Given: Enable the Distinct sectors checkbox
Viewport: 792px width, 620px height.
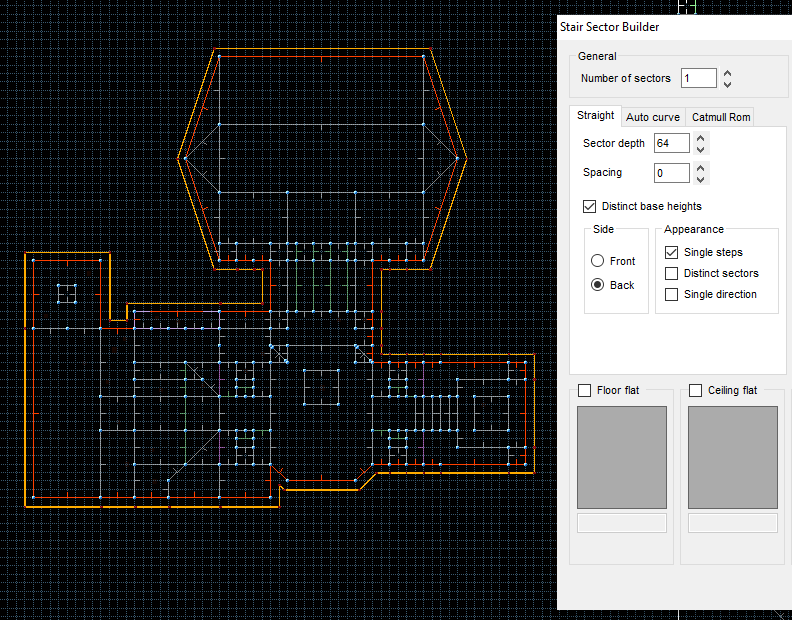Looking at the screenshot, I should coord(671,273).
